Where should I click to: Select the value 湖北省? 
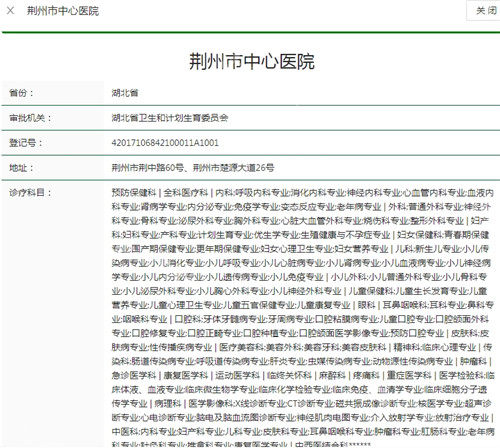(125, 93)
